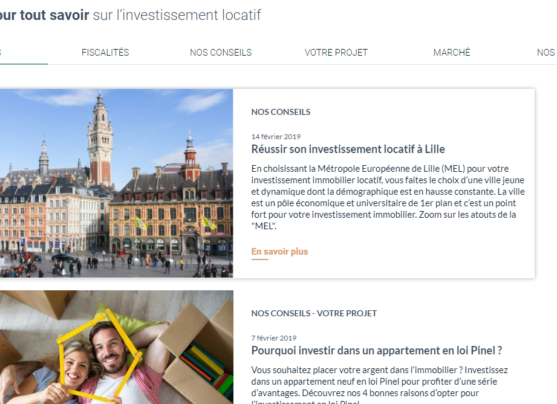Open the partially visible NOS tab at right
The image size is (557, 404).
pos(546,53)
